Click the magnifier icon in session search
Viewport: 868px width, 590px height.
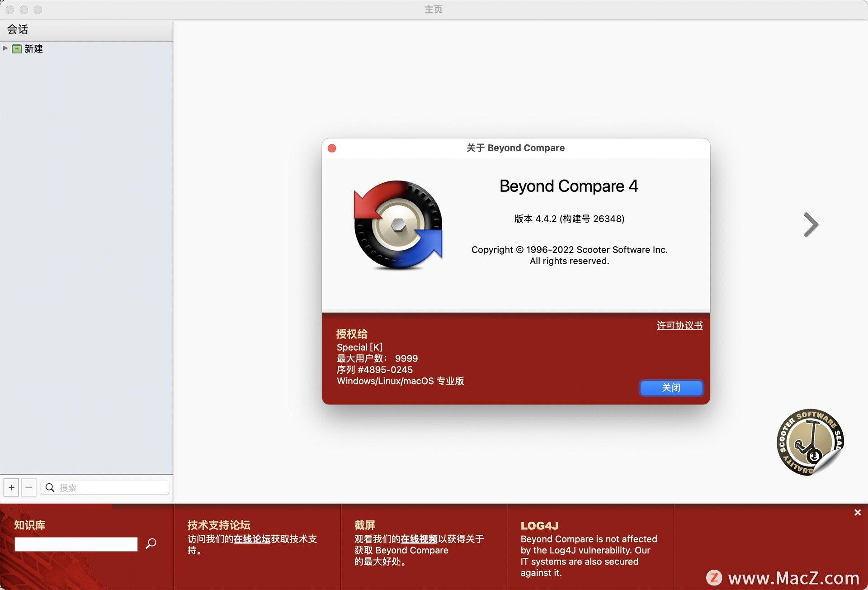click(50, 487)
